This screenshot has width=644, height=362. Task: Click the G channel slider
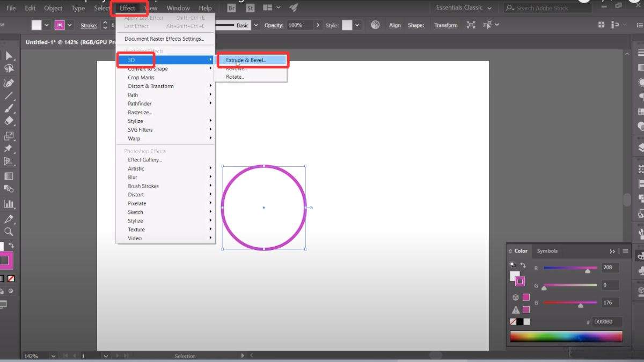(570, 285)
